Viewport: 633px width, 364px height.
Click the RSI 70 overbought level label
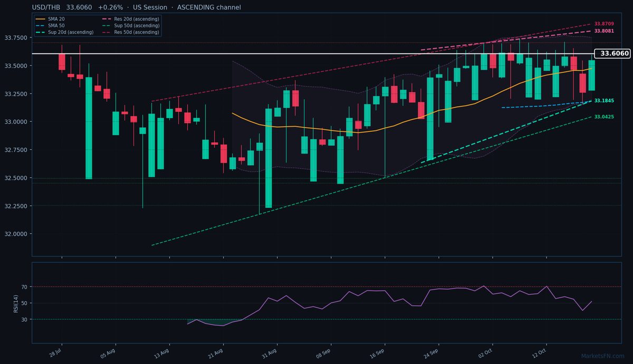pos(25,287)
